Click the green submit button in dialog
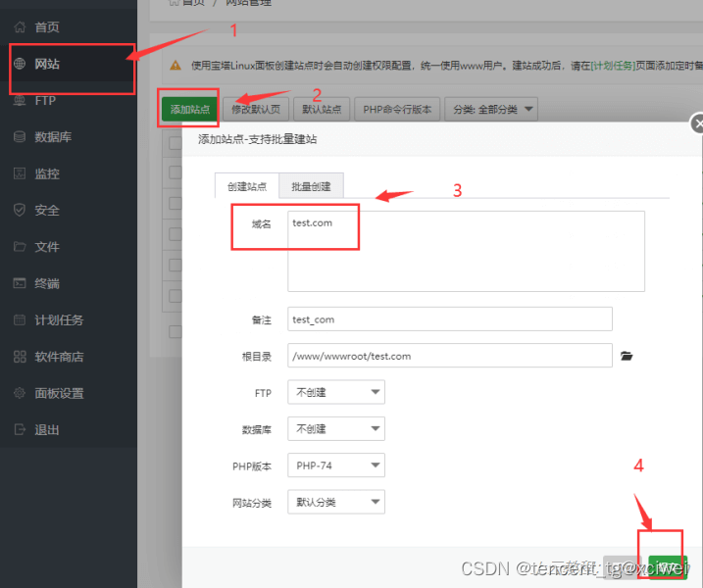The width and height of the screenshot is (703, 588). tap(668, 567)
